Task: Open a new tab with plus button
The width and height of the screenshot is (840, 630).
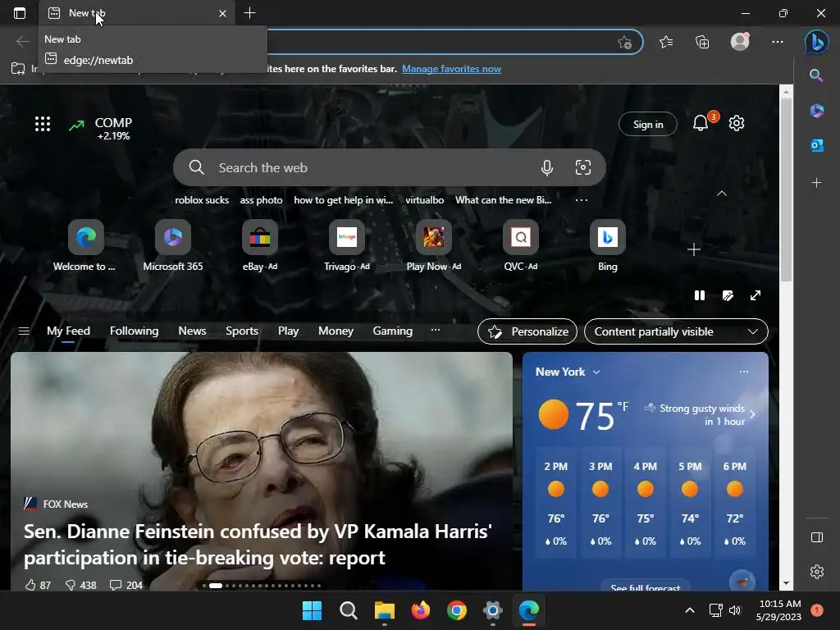Action: coord(249,13)
